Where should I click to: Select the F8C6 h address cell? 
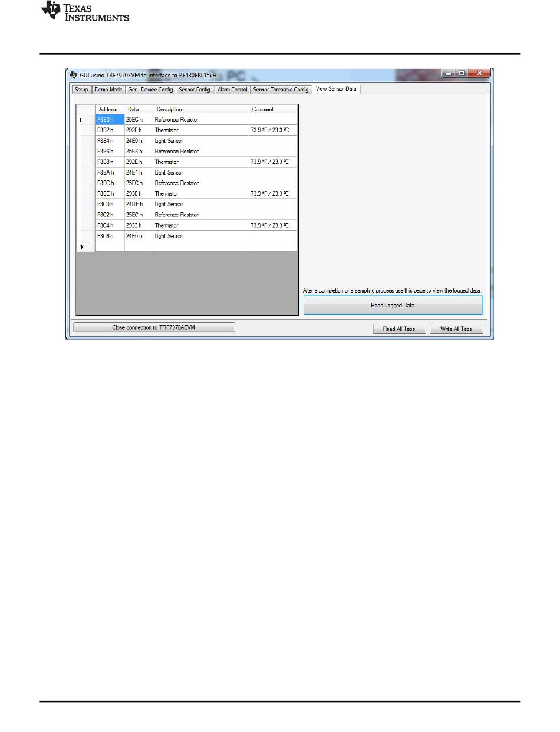pyautogui.click(x=110, y=237)
